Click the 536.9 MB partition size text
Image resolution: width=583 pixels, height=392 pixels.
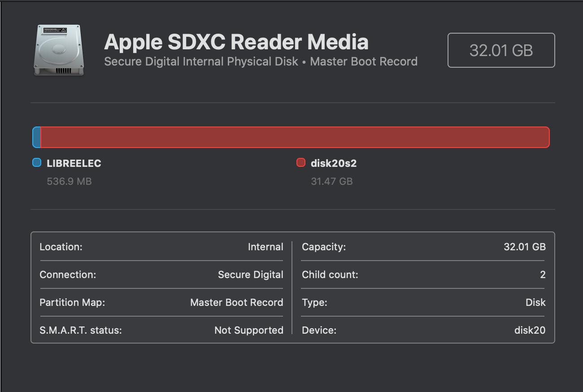(x=69, y=182)
